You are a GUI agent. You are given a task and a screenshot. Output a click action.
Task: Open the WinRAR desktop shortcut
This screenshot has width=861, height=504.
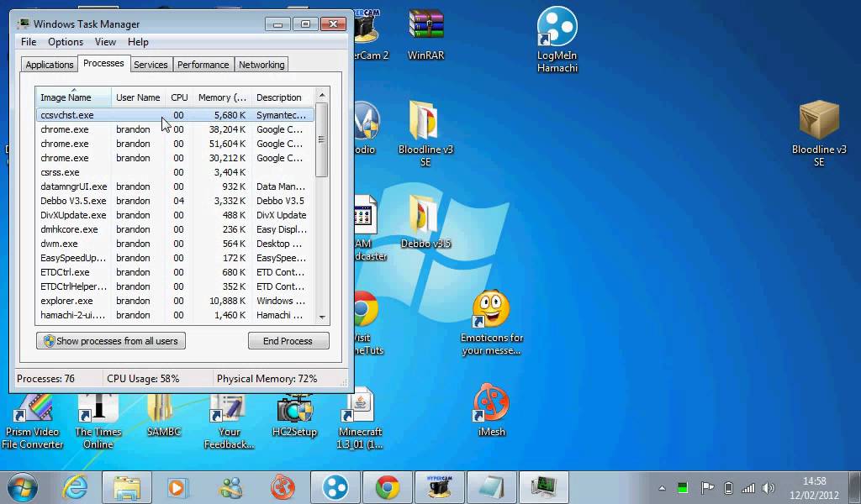click(x=425, y=33)
